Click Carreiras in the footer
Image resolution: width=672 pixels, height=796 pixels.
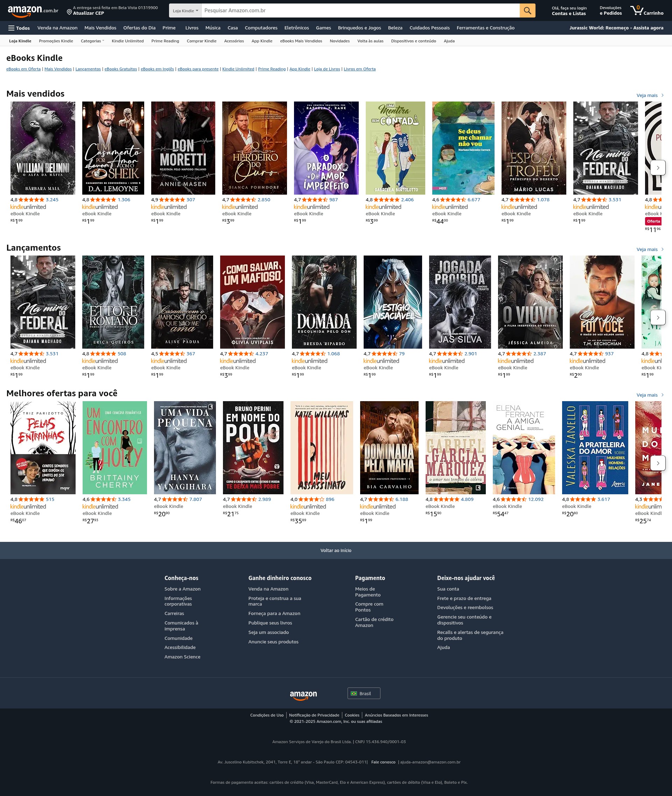174,614
